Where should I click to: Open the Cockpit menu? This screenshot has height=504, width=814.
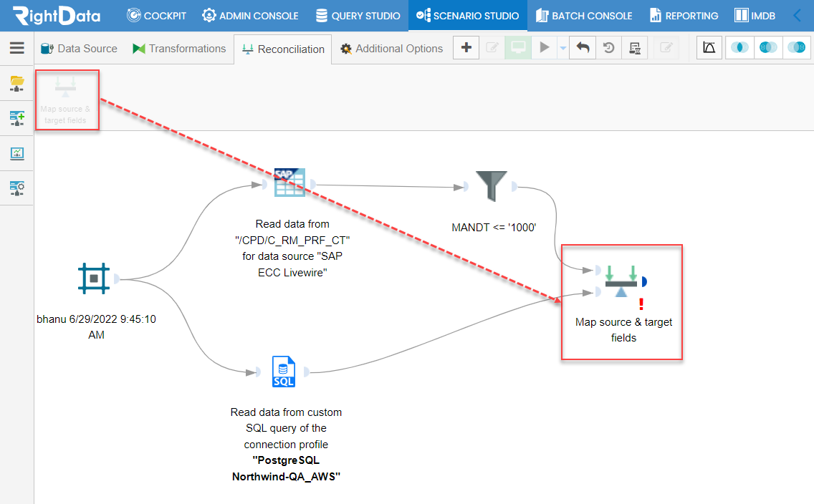156,16
